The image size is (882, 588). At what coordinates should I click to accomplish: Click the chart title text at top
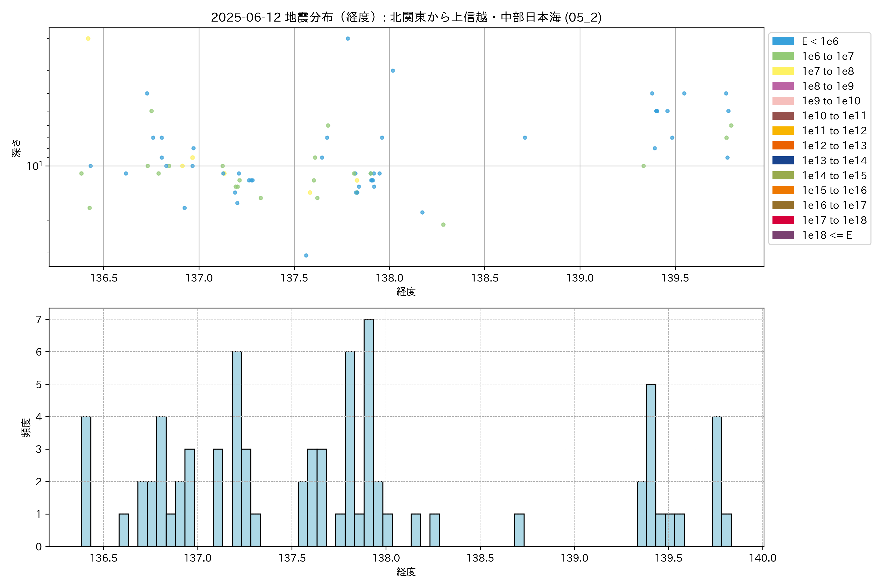pos(406,17)
